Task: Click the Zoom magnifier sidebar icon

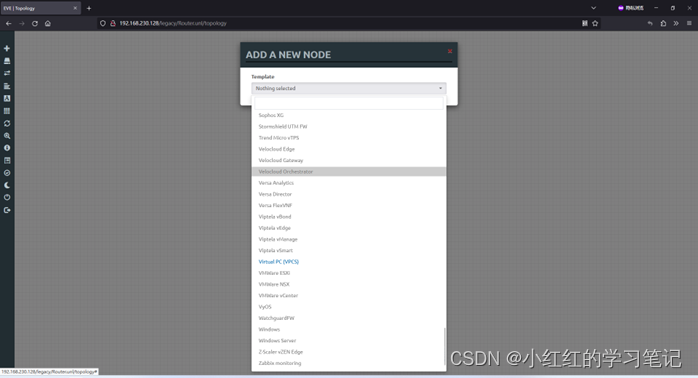Action: click(7, 136)
